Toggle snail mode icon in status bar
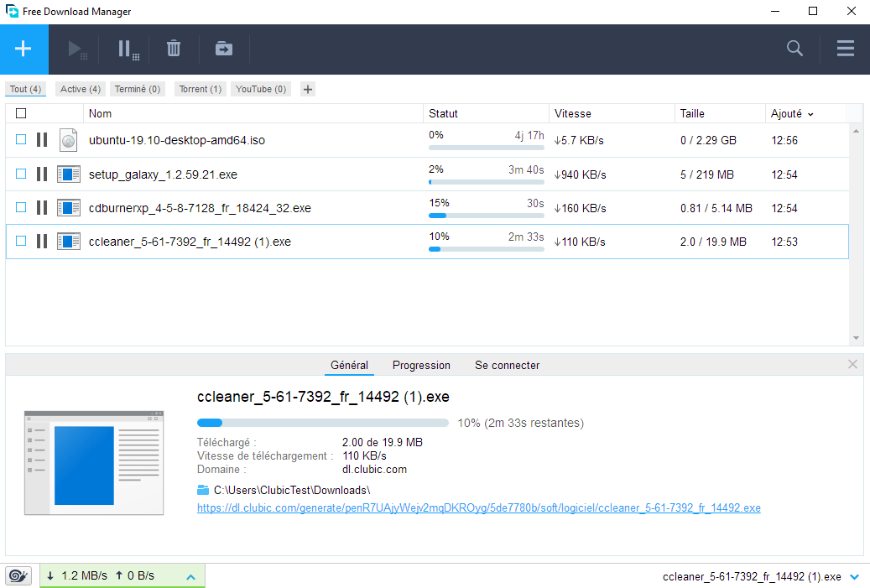Image resolution: width=870 pixels, height=588 pixels. point(18,575)
